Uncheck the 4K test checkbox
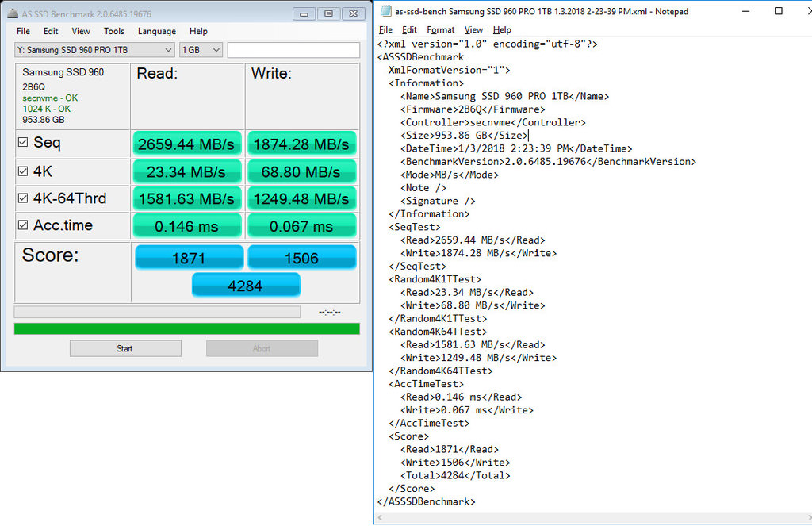 pos(23,171)
